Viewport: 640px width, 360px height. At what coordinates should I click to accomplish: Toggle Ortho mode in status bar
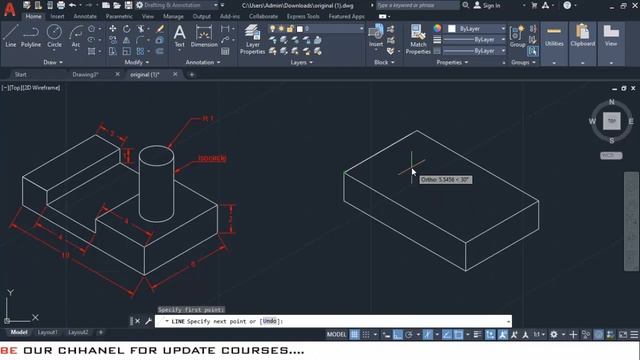pos(398,335)
